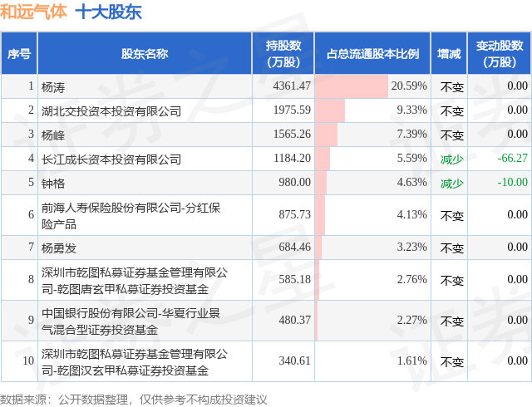Click the pink bar in the 7.39% cell

[x=326, y=135]
